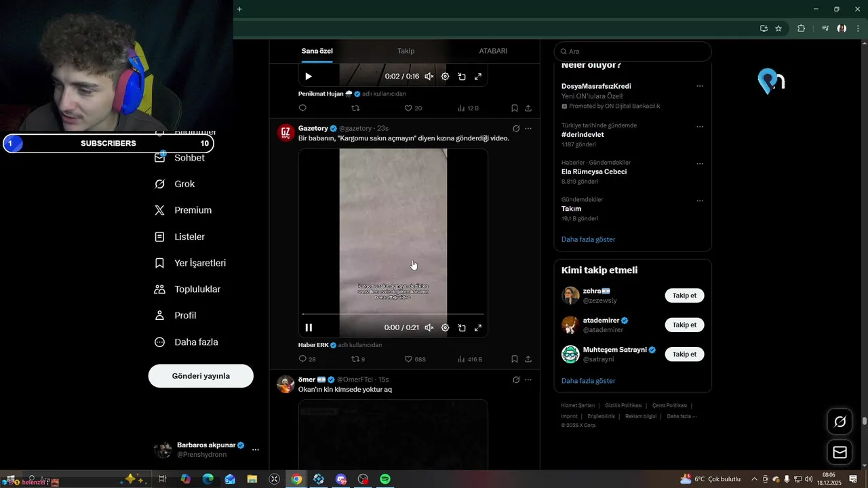Like the Gazetory post with 688 likes
The width and height of the screenshot is (868, 488).
[x=415, y=359]
